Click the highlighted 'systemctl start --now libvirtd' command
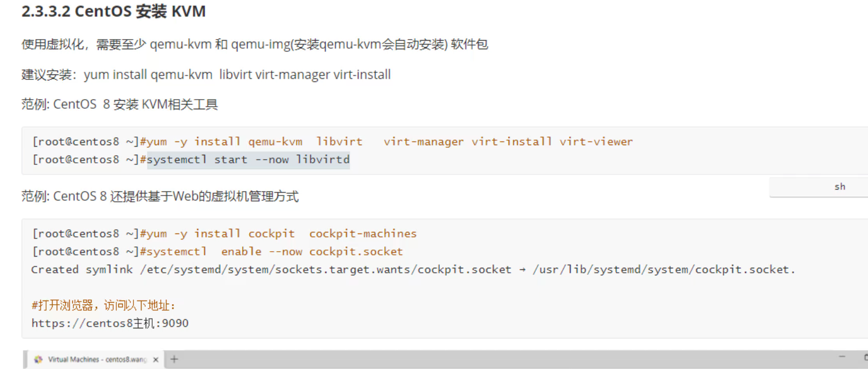868x369 pixels. coord(248,160)
